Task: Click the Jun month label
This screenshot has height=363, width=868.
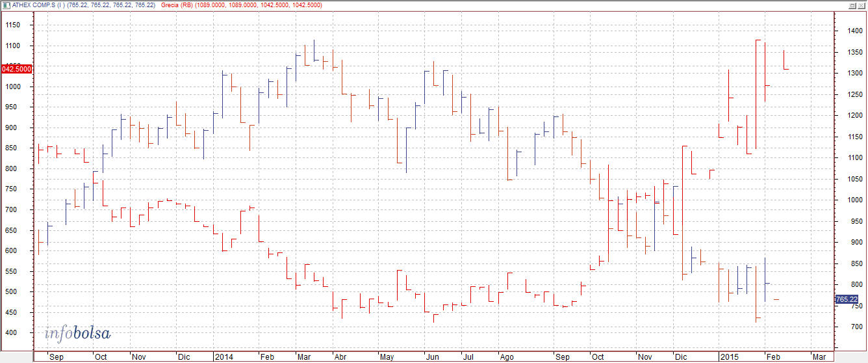Action: pos(432,357)
